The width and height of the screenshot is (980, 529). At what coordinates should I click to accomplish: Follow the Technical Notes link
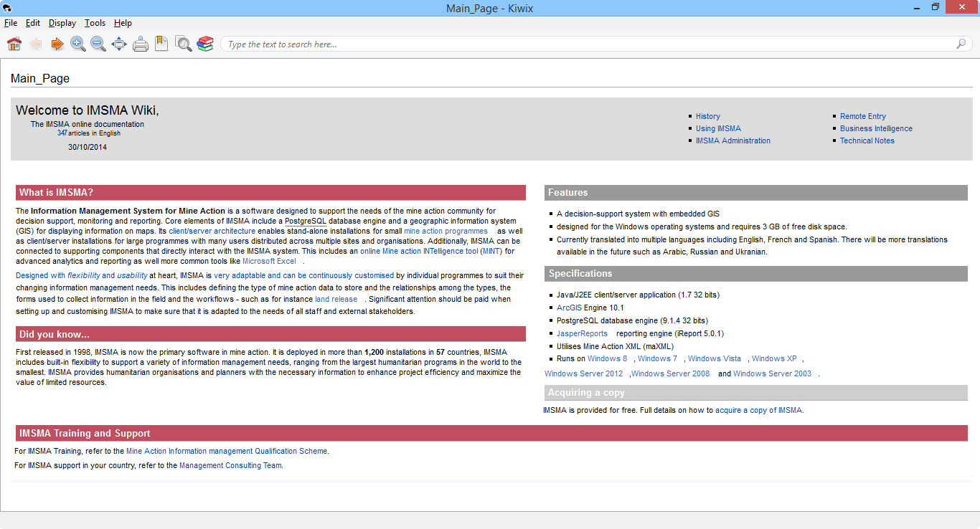pyautogui.click(x=867, y=140)
